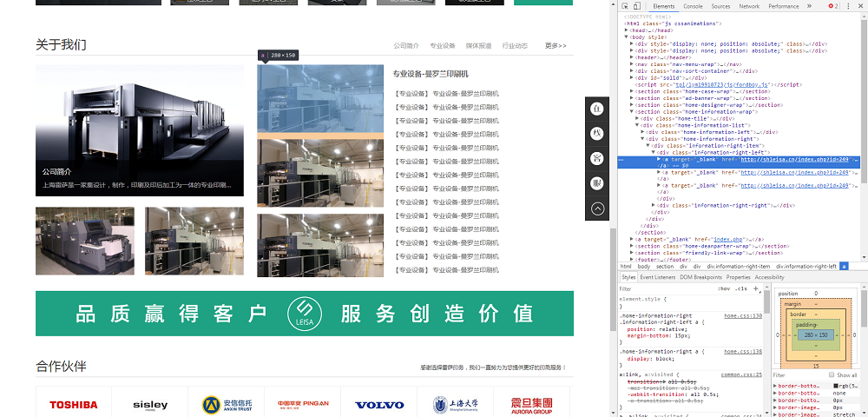Click the back-to-top arrow in the floating sidebar
This screenshot has width=868, height=417.
(597, 208)
